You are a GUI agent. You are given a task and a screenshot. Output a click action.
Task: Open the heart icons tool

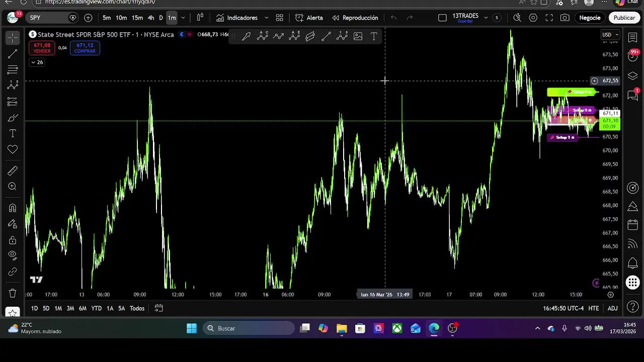[13, 149]
